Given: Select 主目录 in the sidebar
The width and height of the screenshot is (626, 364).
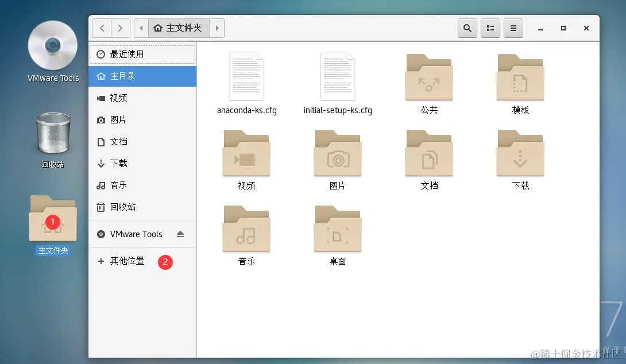Looking at the screenshot, I should [x=142, y=76].
